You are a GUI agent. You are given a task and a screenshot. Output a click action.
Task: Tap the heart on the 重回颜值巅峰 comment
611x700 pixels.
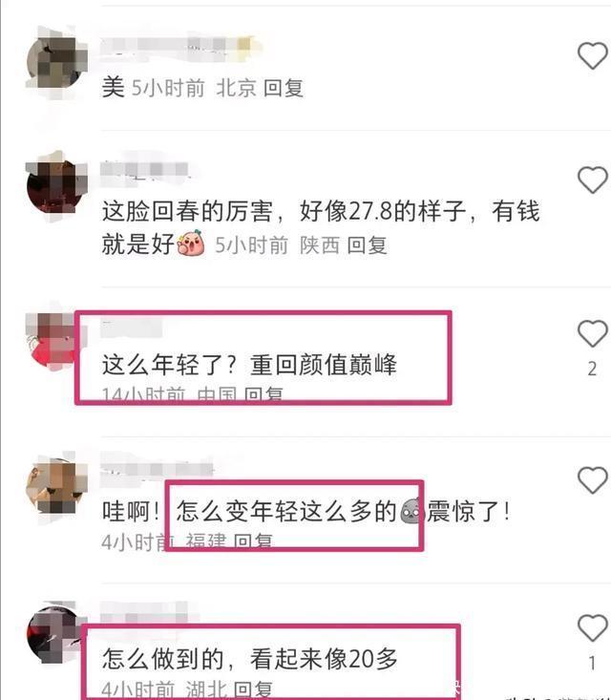(x=592, y=333)
